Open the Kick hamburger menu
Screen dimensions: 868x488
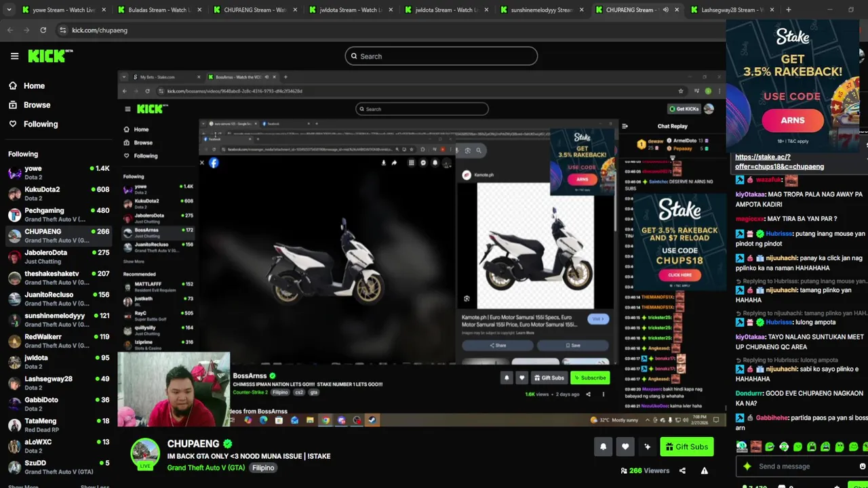tap(14, 56)
